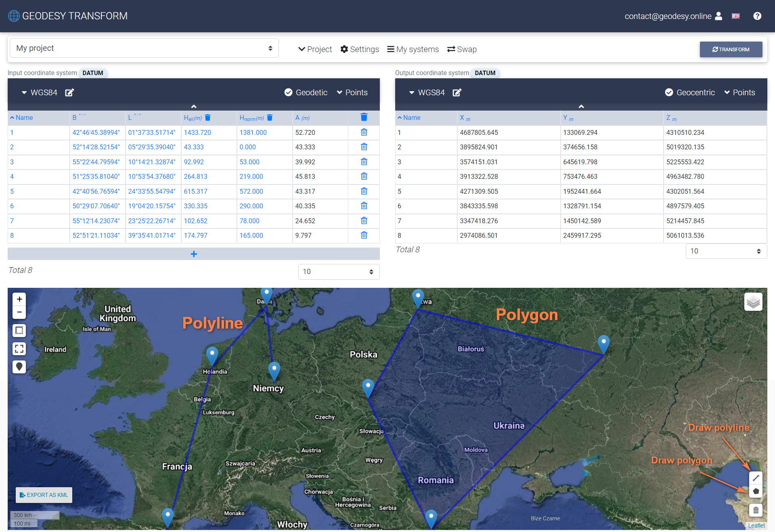Open the map layers switcher
This screenshot has width=775, height=532.
pyautogui.click(x=753, y=302)
